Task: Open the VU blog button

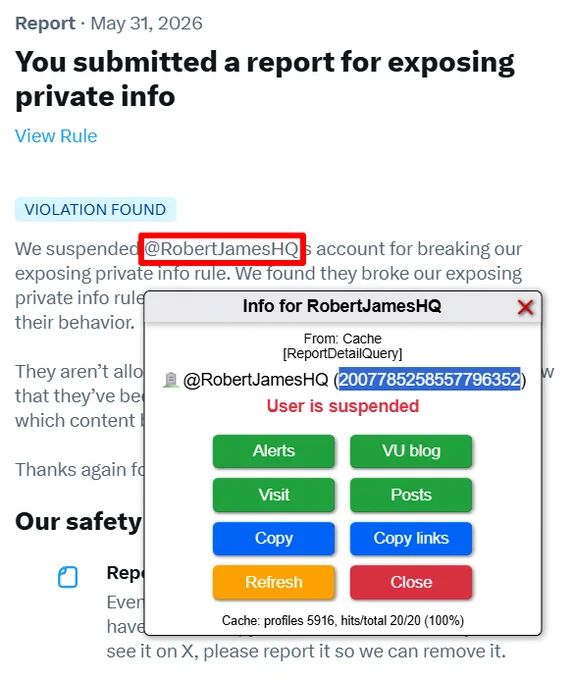Action: [411, 451]
